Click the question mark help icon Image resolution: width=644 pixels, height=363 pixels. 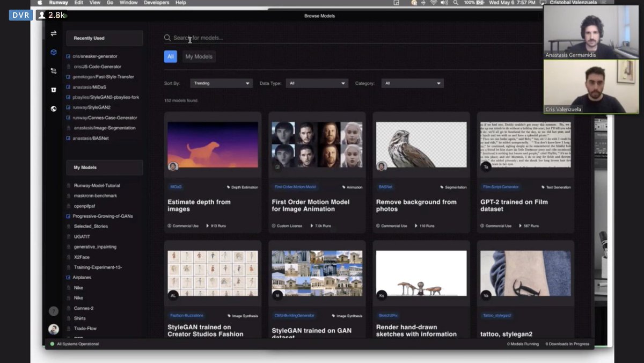coord(54,311)
